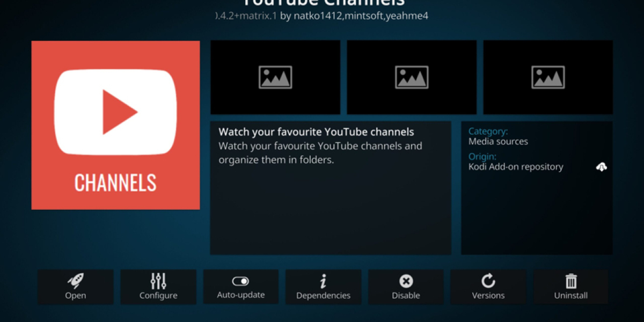644x322 pixels.
Task: Click 'Kodi Add-on repository' origin text
Action: [x=516, y=167]
